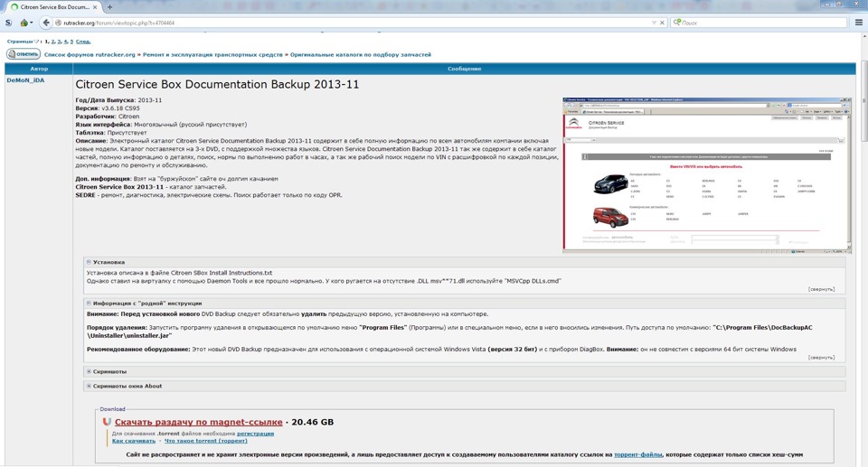This screenshot has width=868, height=467.
Task: Click свернуть under the родной инструкции section
Action: pos(820,358)
